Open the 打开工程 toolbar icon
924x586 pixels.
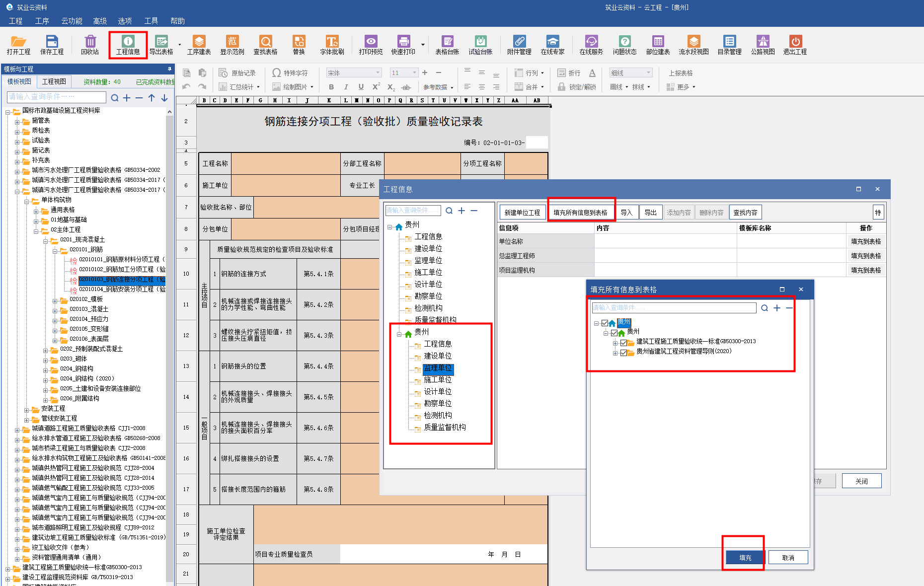click(x=18, y=45)
